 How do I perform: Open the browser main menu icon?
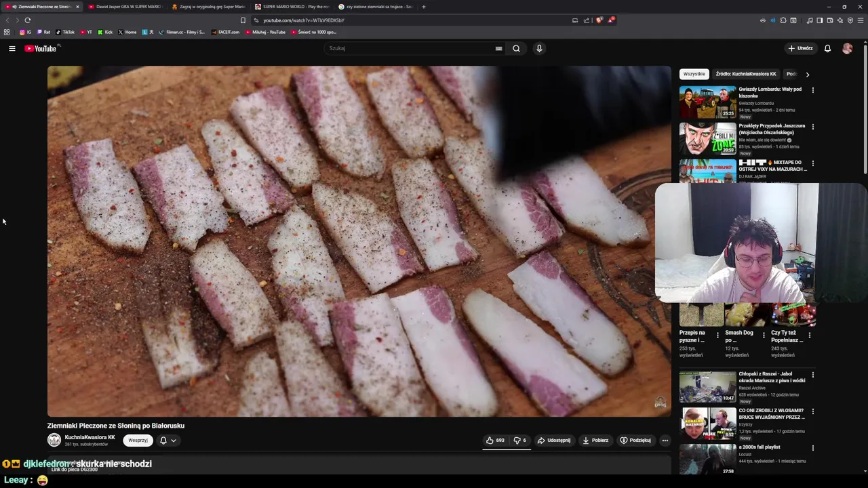[x=861, y=20]
